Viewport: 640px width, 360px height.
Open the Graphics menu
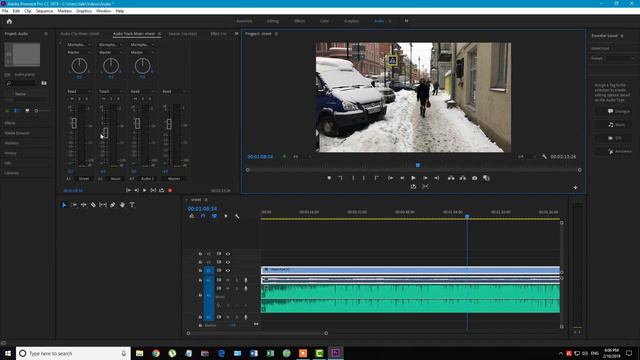click(x=84, y=11)
